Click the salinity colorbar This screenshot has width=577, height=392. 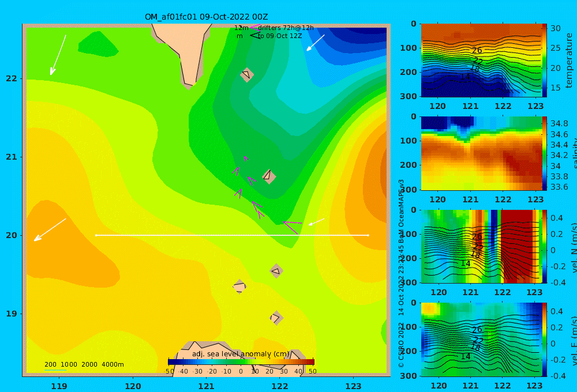coord(544,153)
